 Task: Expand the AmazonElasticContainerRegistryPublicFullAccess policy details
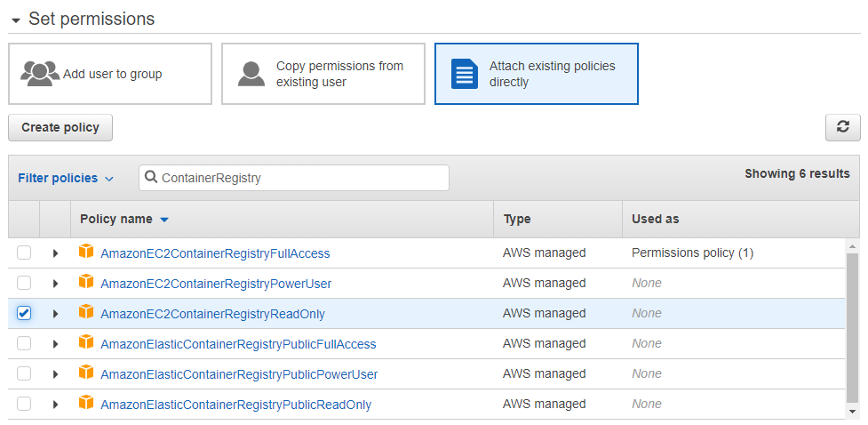pos(55,344)
